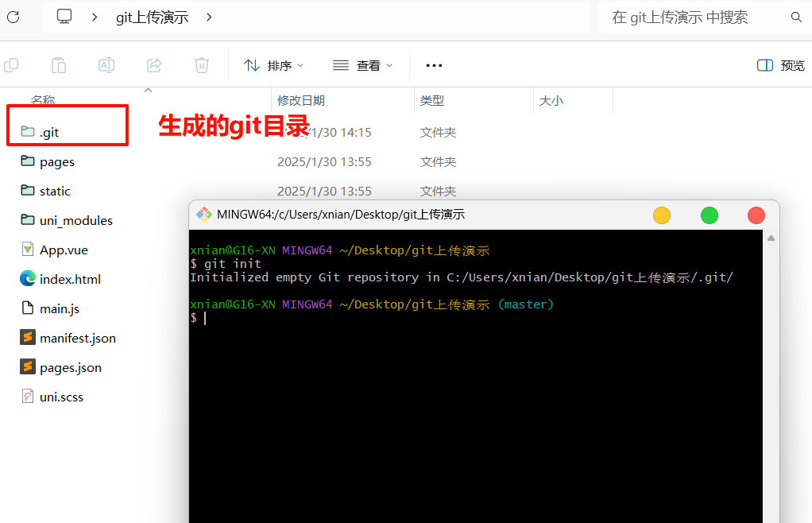
Task: Open the ... see more menu
Action: coord(433,65)
